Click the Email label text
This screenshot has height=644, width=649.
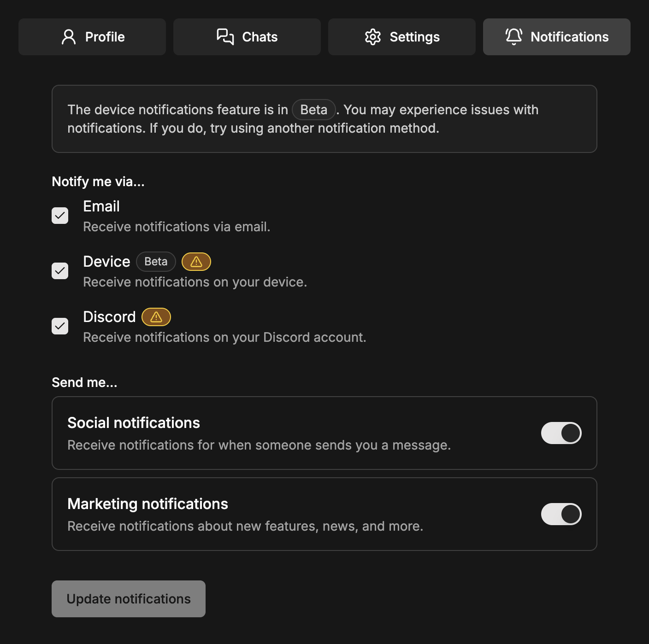click(x=101, y=206)
